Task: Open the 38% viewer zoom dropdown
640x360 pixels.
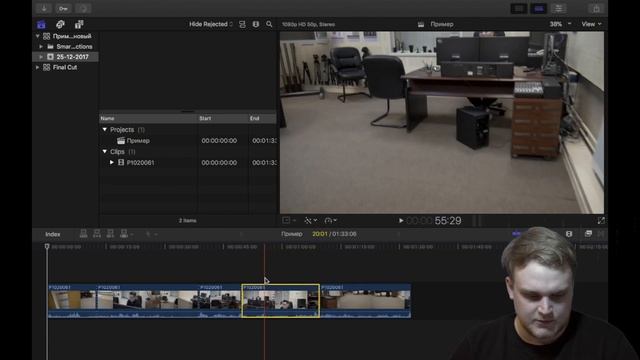Action: coord(560,24)
